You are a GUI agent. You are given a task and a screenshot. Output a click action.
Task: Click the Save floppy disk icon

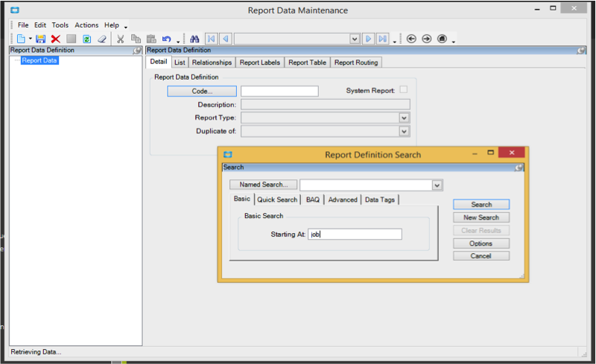[40, 39]
